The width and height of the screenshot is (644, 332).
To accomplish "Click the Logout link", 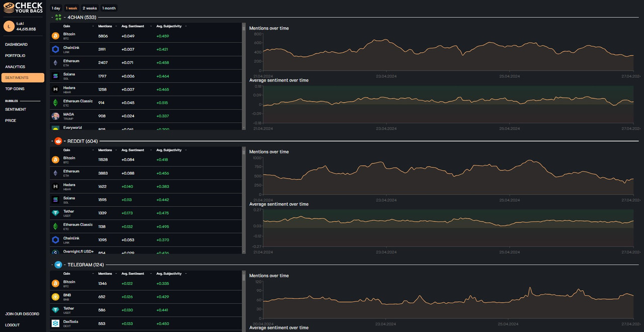I will [13, 325].
